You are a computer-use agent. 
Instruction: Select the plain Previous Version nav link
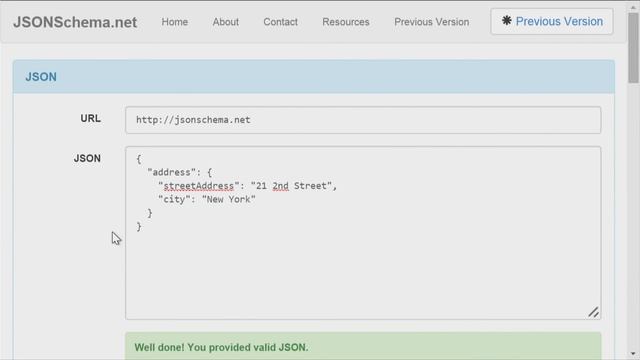(x=431, y=22)
